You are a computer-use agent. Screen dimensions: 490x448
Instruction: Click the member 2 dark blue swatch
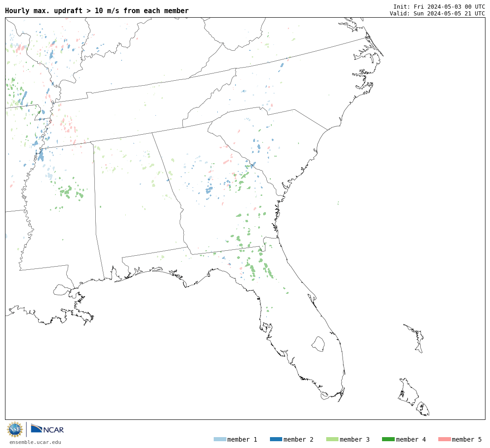point(276,439)
